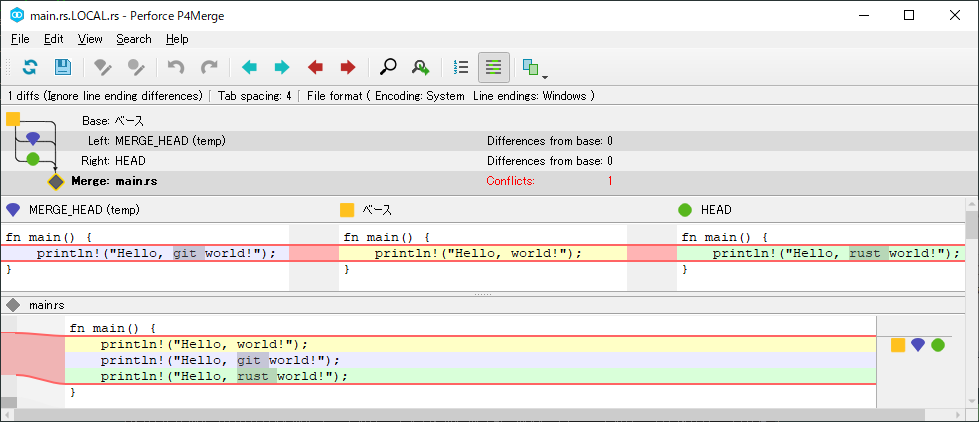The height and width of the screenshot is (422, 979).
Task: Click the P4Merge app icon in title bar
Action: 17,16
